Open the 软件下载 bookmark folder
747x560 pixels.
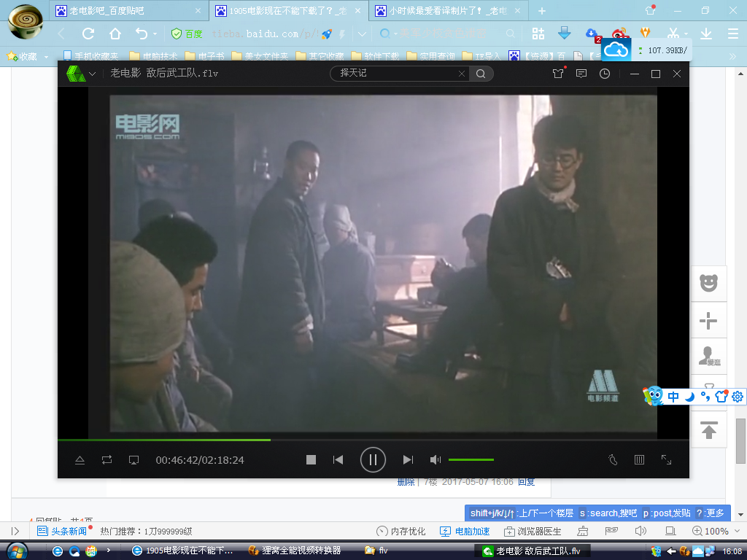(376, 56)
